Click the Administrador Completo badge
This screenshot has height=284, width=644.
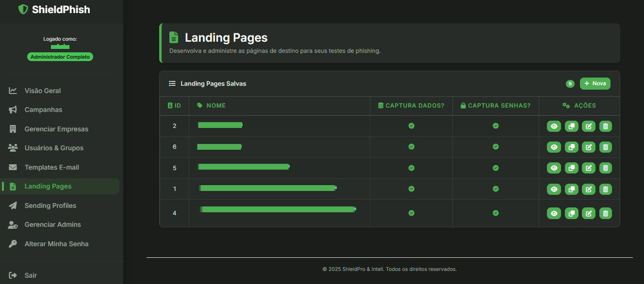pyautogui.click(x=60, y=57)
